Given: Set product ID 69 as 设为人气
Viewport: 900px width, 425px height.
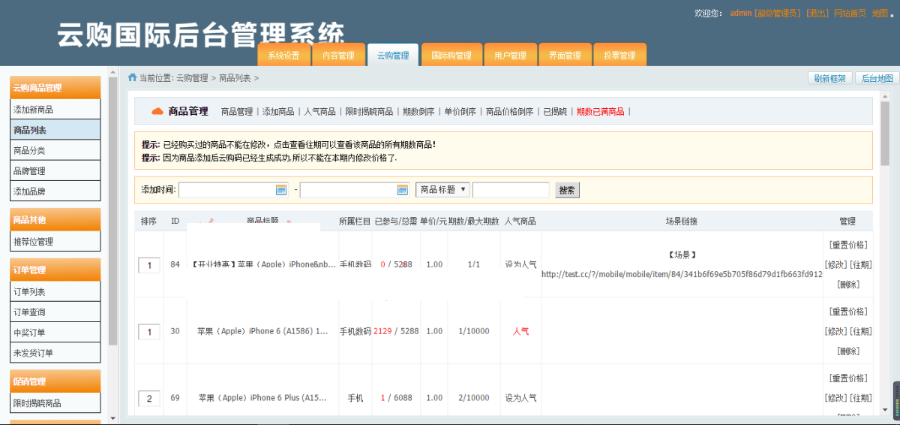Looking at the screenshot, I should tap(520, 398).
